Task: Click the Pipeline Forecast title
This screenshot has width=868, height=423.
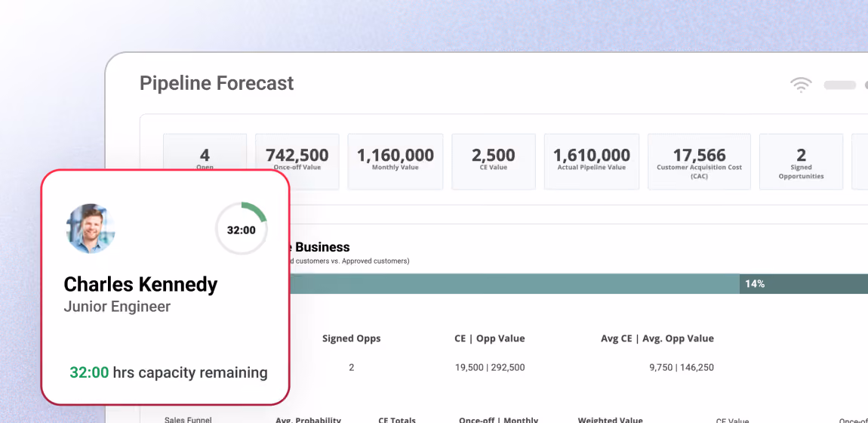Action: [217, 83]
